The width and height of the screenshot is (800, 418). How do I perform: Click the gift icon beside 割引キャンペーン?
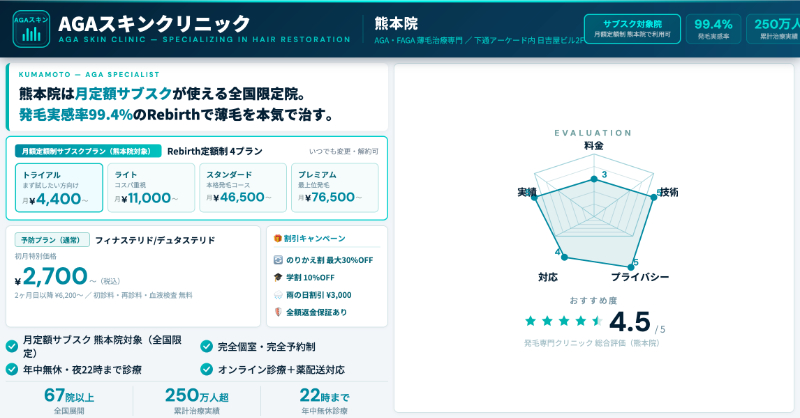pos(276,239)
